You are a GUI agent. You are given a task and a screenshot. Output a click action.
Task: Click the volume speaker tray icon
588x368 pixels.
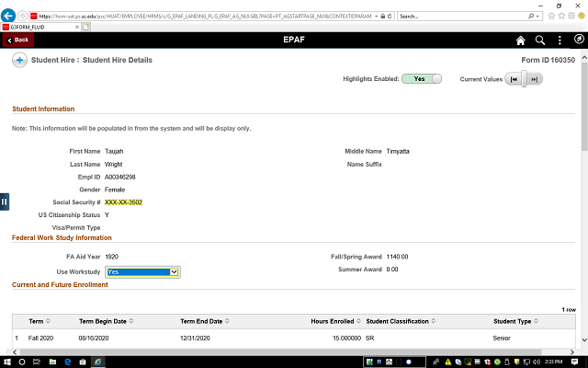[537, 362]
